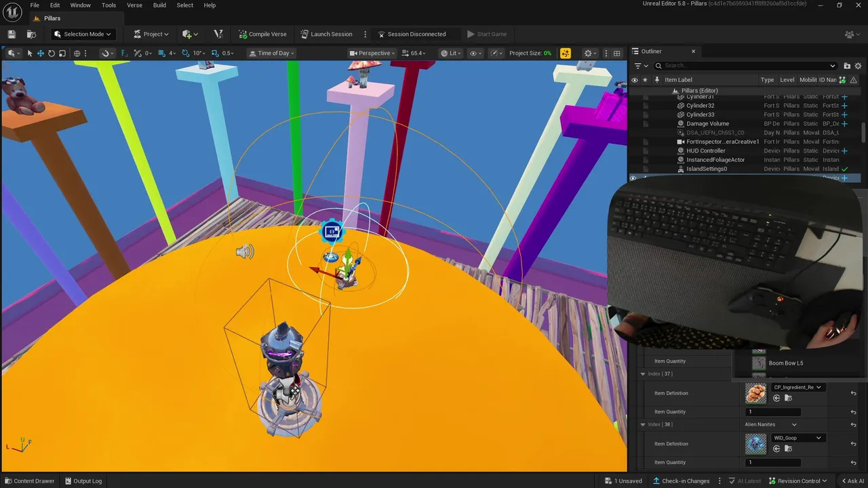Open the CP_Ingredient_Re item definition dropdown
This screenshot has width=868, height=488.
tap(797, 387)
